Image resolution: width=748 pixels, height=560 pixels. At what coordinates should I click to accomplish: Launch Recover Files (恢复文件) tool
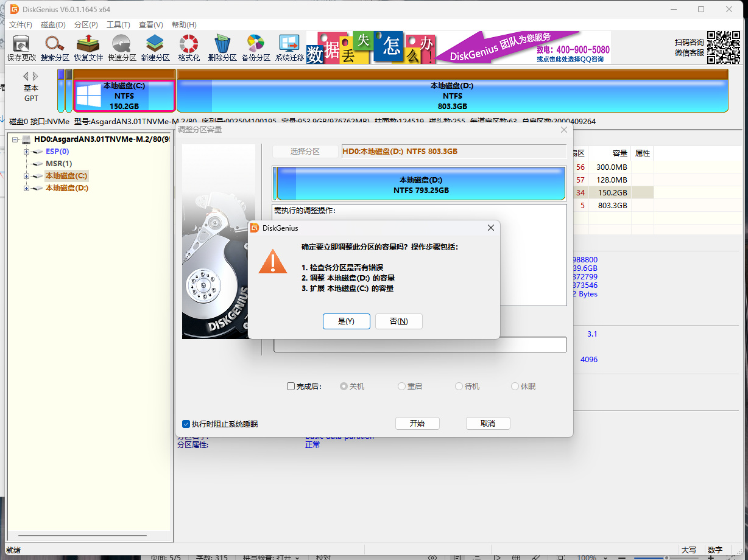click(x=88, y=48)
